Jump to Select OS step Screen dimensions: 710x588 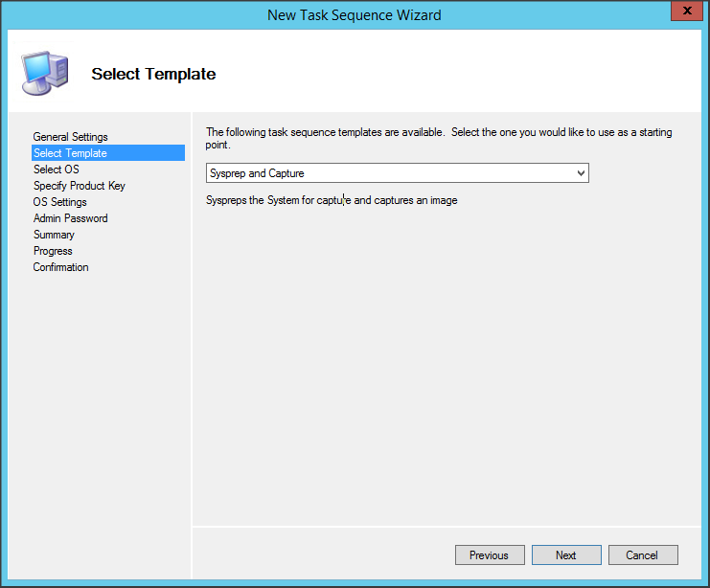[56, 170]
